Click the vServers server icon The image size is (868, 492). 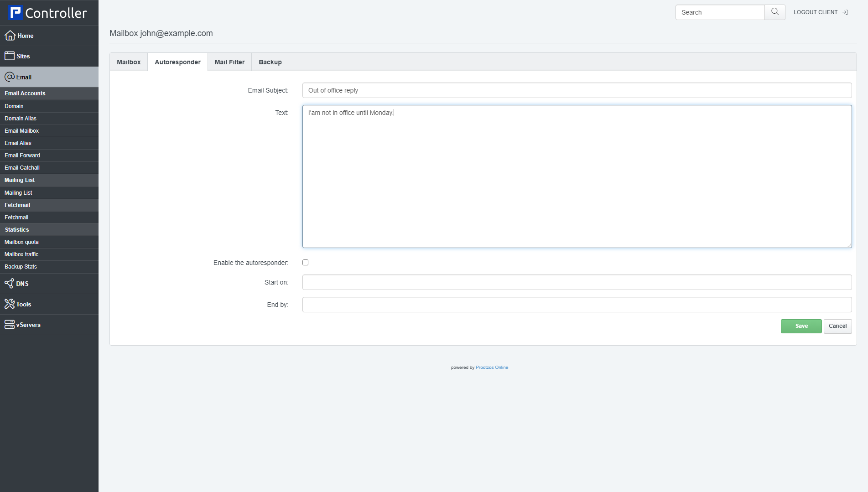pyautogui.click(x=10, y=324)
